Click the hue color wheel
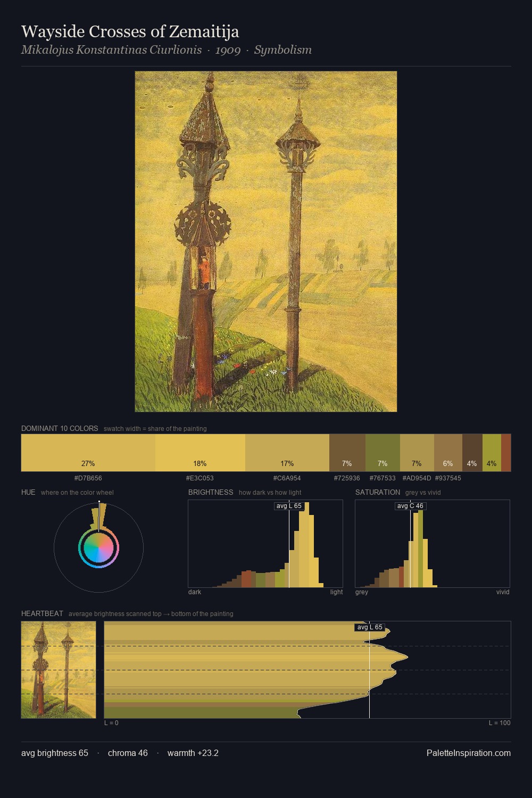The width and height of the screenshot is (532, 798). tap(98, 547)
